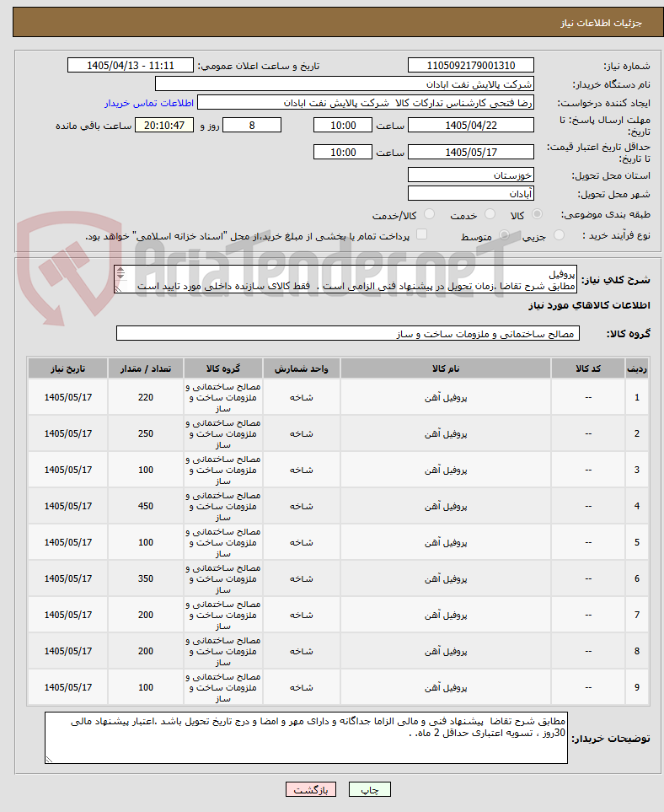Image resolution: width=664 pixels, height=812 pixels.
Task: Click the جزئیات اطلاعات نیاز header title
Action: (601, 23)
